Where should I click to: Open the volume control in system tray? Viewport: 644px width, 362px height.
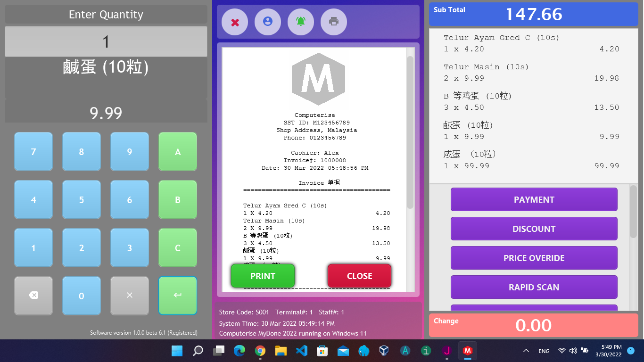[x=573, y=351]
